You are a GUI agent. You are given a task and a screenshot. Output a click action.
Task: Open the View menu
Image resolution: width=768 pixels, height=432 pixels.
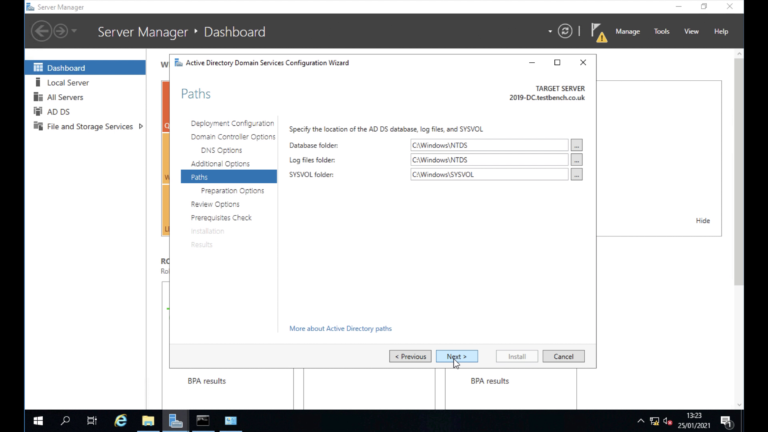coord(691,31)
